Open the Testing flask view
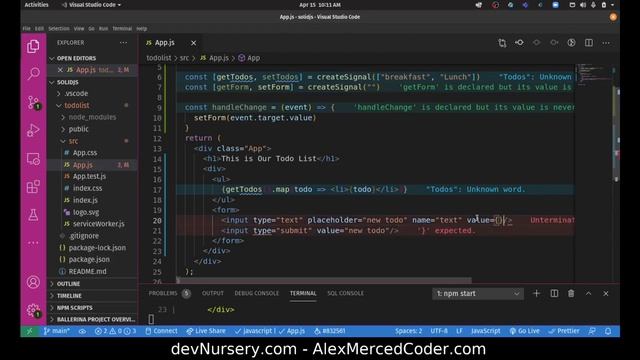 pos(33,215)
